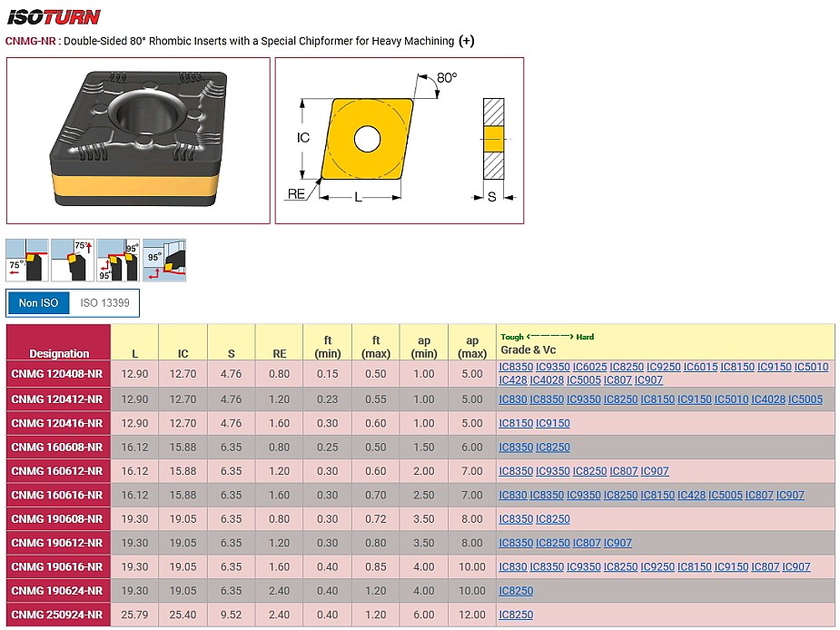
Task: Click IC8350 grade in 160608-NR row
Action: (x=516, y=447)
